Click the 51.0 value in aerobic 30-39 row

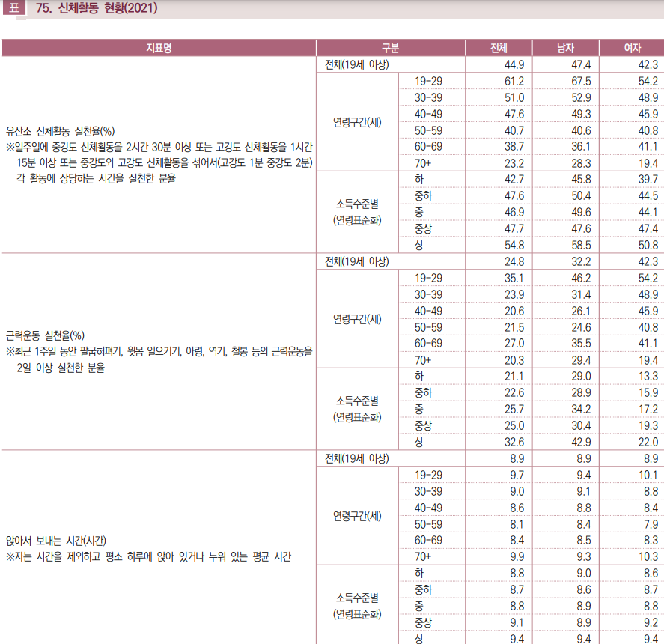(514, 98)
